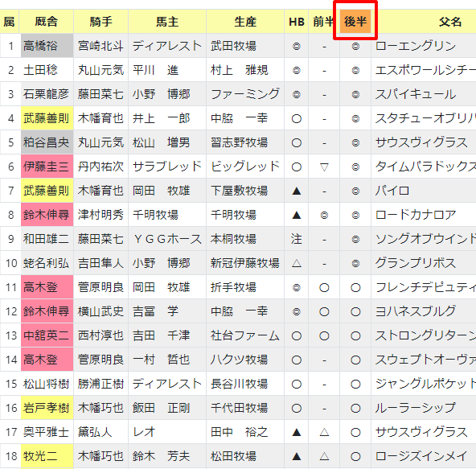Screen dimensions: 476x469
Task: Click 中舘英二 trainer cell
Action: (47, 335)
